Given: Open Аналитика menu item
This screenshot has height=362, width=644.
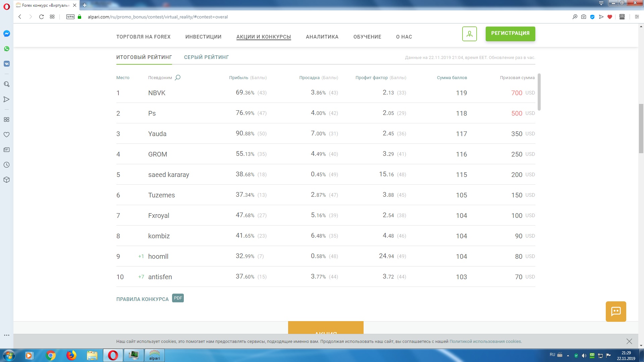Looking at the screenshot, I should 322,37.
